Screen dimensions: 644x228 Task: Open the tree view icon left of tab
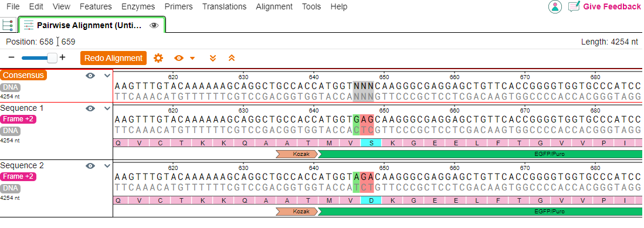coord(8,25)
